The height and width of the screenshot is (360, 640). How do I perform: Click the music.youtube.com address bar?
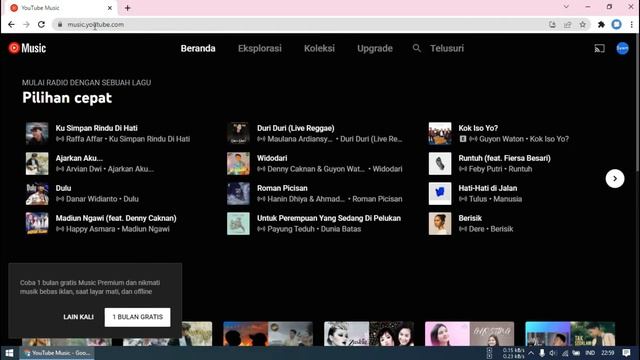(302, 24)
